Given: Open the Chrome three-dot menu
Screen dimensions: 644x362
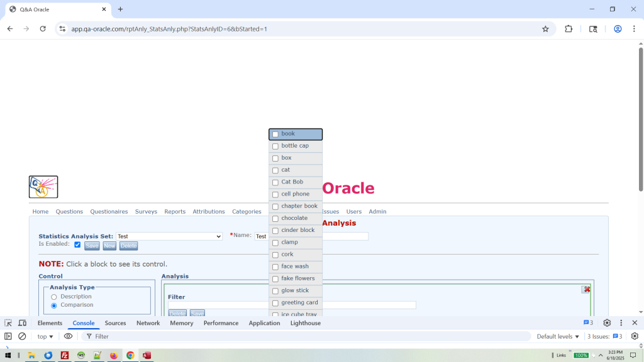Looking at the screenshot, I should pos(634,29).
